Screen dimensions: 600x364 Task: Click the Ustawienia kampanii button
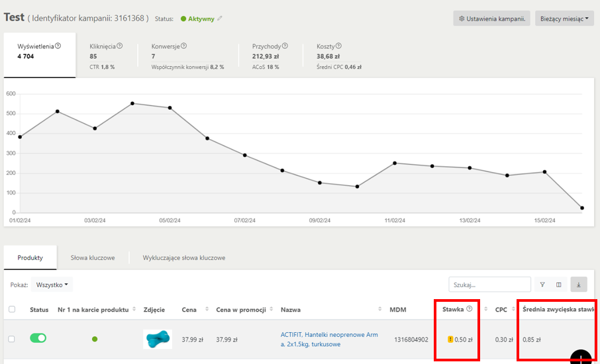[491, 19]
